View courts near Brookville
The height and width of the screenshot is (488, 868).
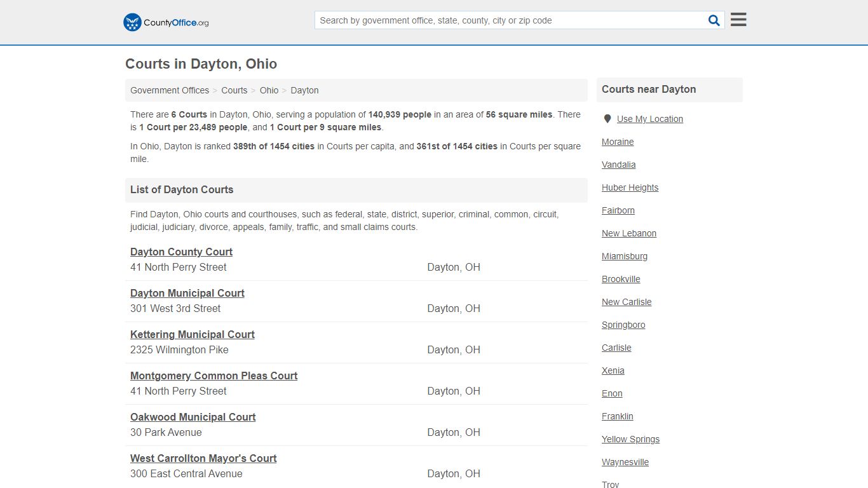click(621, 279)
